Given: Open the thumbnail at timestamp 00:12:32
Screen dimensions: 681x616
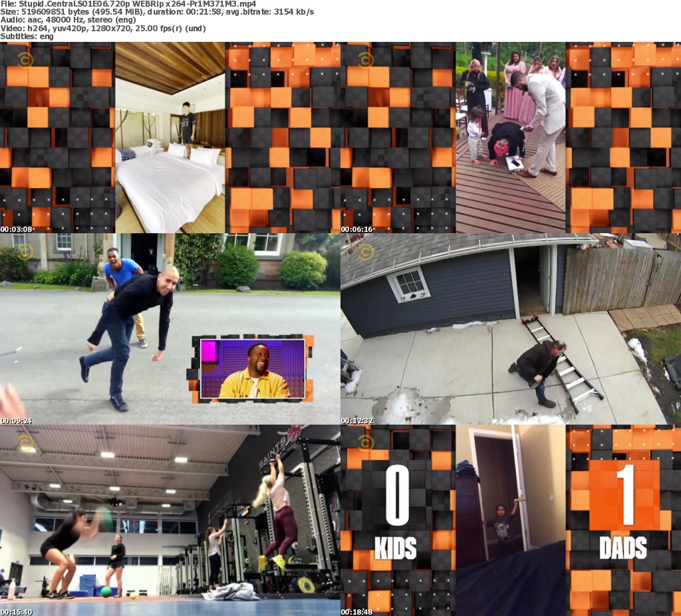Looking at the screenshot, I should point(511,329).
